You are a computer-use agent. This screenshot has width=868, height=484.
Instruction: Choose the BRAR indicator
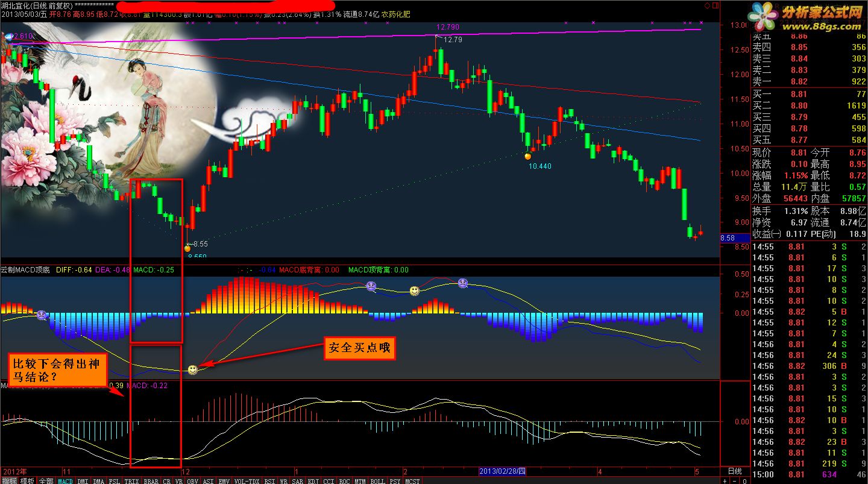click(x=151, y=481)
